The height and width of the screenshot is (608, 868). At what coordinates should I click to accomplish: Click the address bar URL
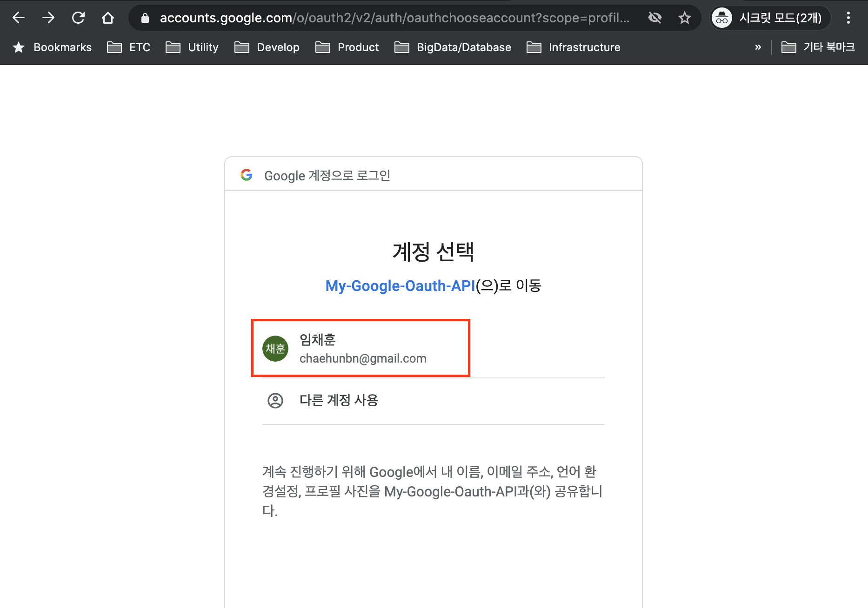coord(394,18)
